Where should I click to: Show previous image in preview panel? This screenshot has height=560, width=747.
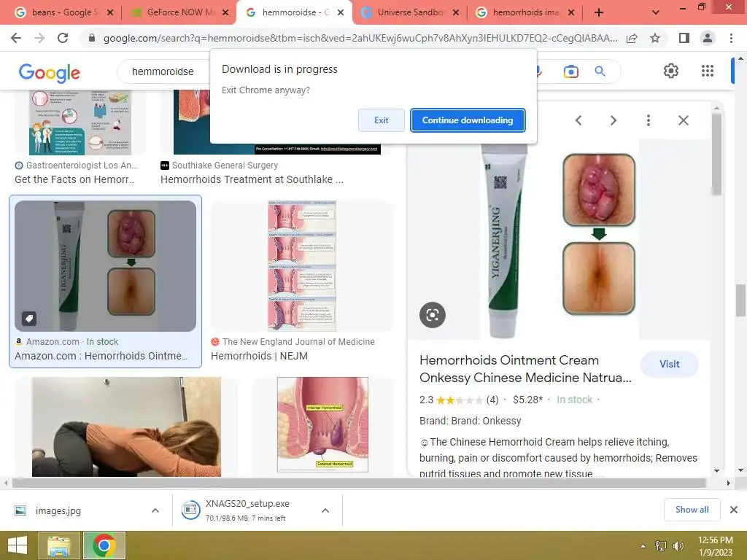click(578, 120)
